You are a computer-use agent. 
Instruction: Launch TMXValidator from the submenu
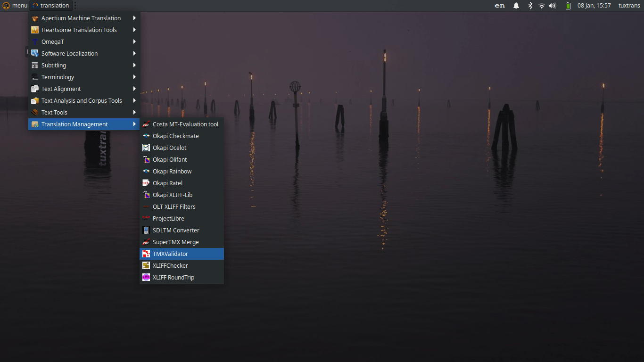point(182,254)
